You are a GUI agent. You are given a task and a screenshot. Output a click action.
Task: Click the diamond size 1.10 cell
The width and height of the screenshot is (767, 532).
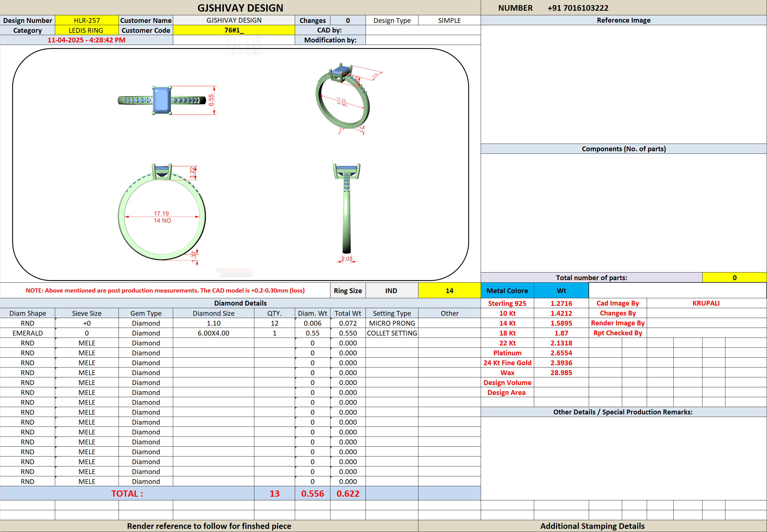tap(214, 323)
